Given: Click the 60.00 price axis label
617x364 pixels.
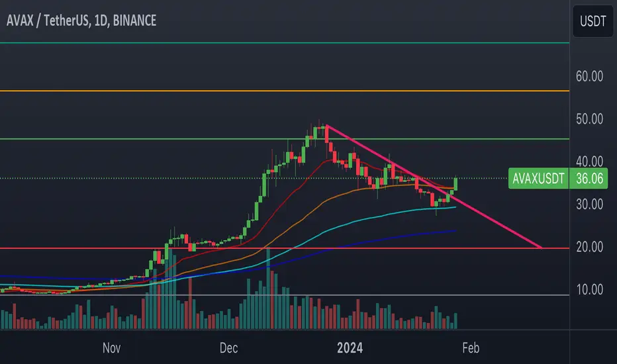Looking at the screenshot, I should 589,76.
